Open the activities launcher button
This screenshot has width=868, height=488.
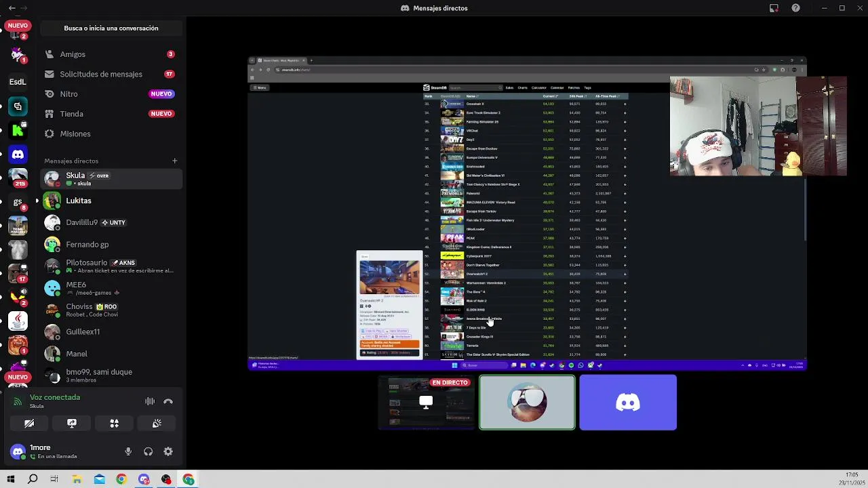115,424
